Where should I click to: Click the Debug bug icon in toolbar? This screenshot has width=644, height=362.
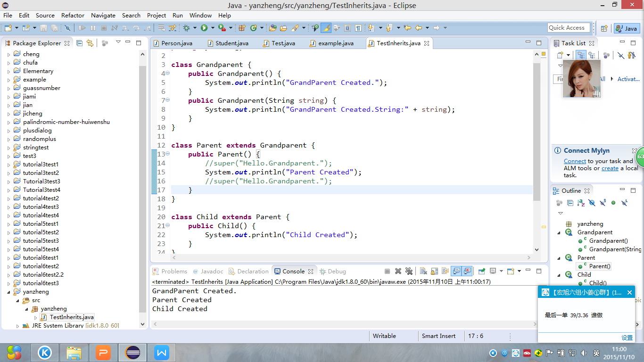click(187, 28)
